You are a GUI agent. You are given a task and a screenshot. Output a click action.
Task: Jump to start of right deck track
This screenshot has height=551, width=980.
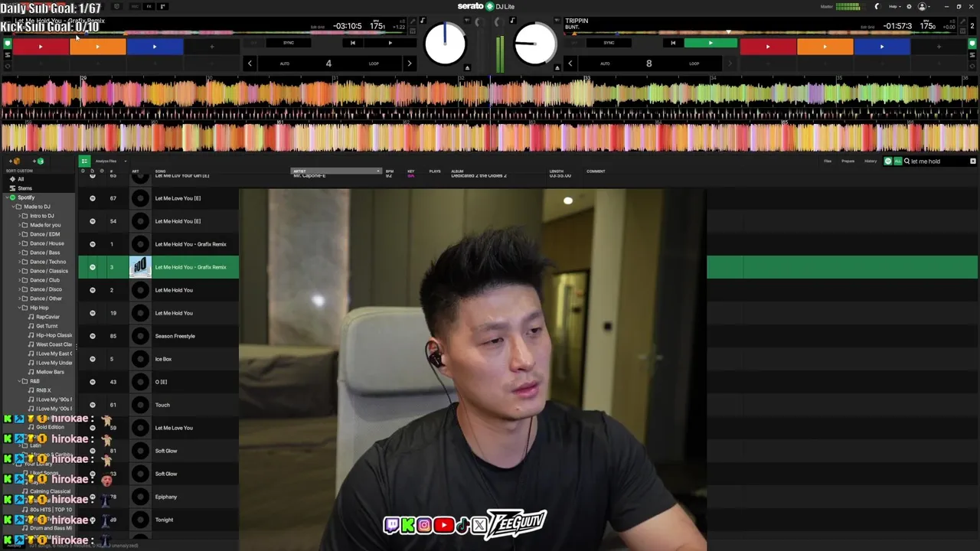click(673, 43)
